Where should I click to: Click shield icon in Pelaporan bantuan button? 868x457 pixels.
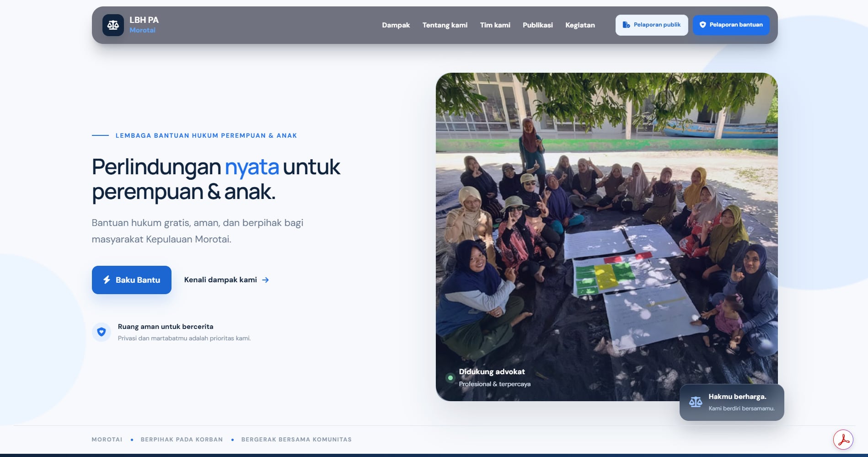point(703,25)
